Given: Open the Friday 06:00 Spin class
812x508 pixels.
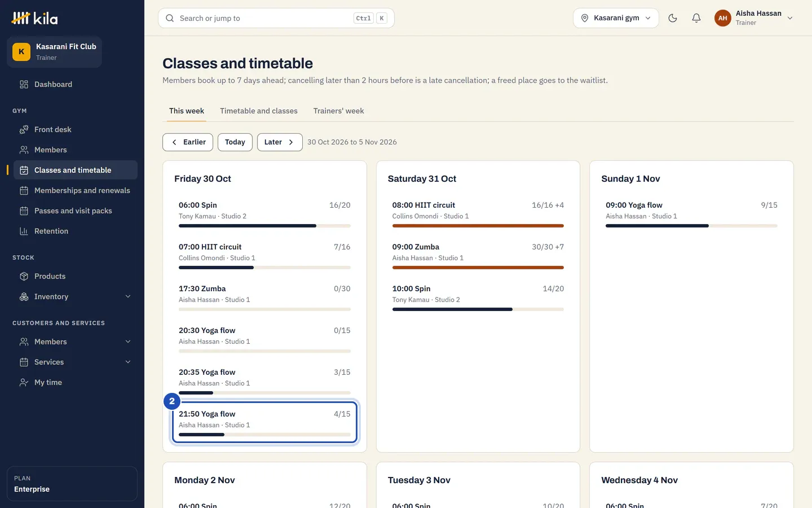Looking at the screenshot, I should [x=264, y=214].
